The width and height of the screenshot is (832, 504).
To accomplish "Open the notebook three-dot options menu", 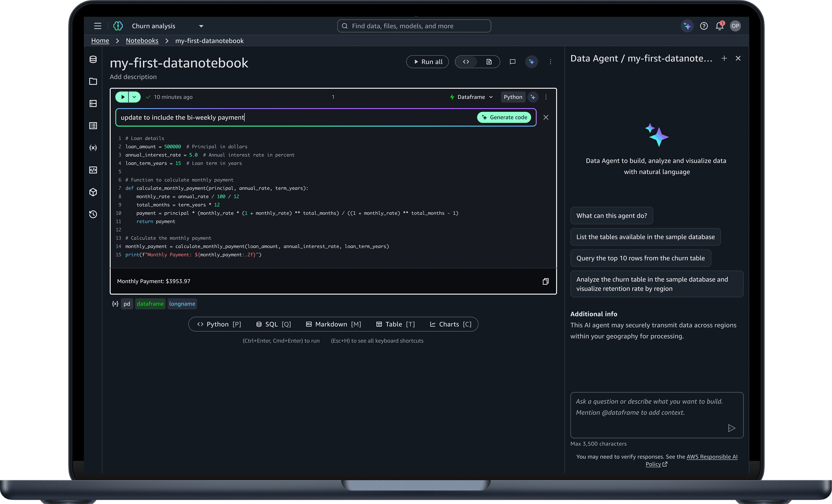I will coord(550,62).
